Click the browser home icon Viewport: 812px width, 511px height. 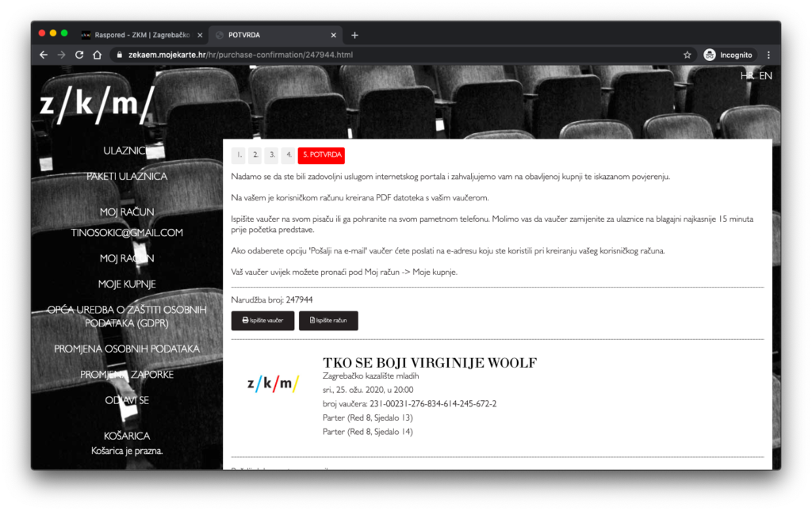coord(97,55)
